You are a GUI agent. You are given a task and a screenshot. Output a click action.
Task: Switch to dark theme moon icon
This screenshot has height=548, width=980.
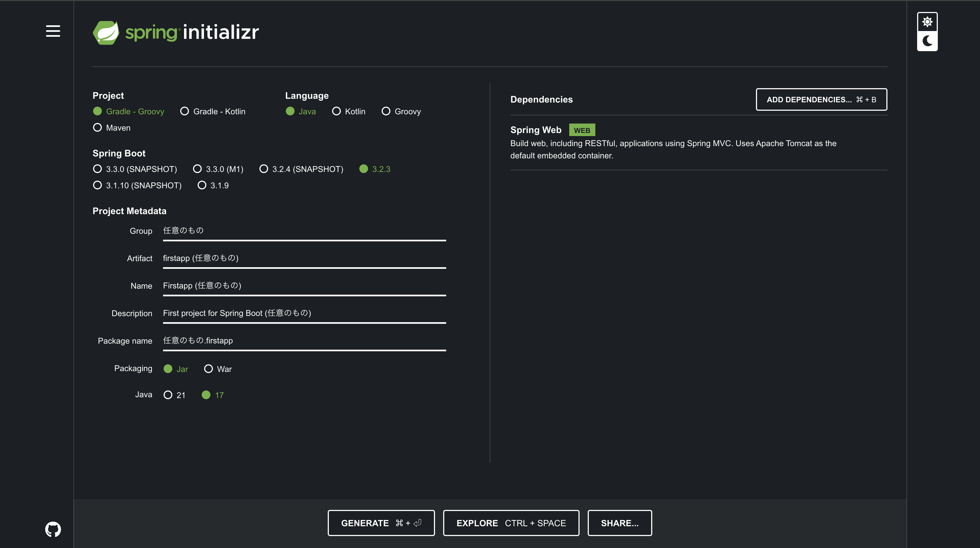(x=927, y=41)
